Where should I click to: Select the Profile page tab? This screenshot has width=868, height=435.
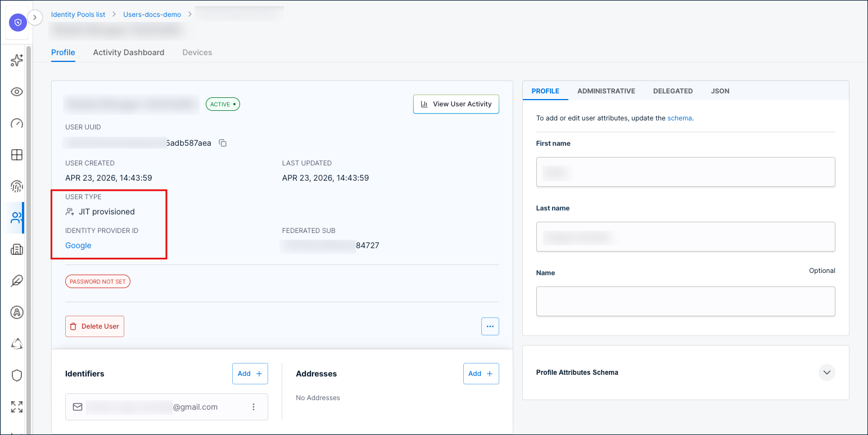(63, 52)
